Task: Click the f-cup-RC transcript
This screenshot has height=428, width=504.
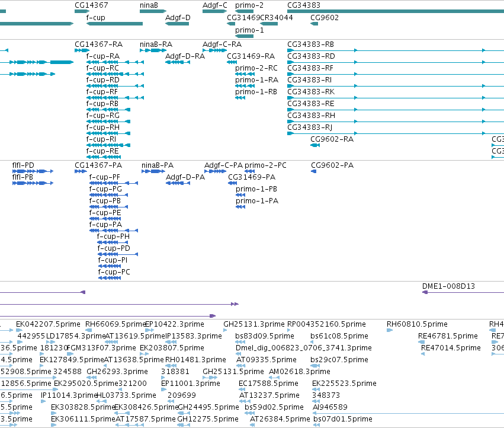Action: point(115,74)
